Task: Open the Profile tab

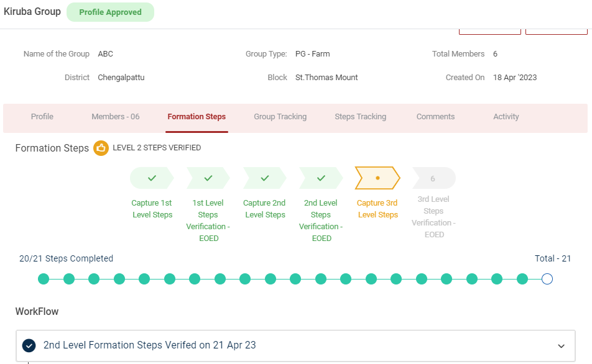Action: click(42, 117)
